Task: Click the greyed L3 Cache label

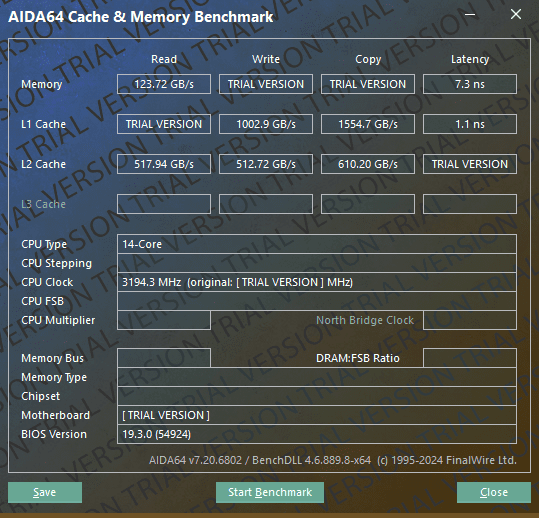Action: pos(43,204)
